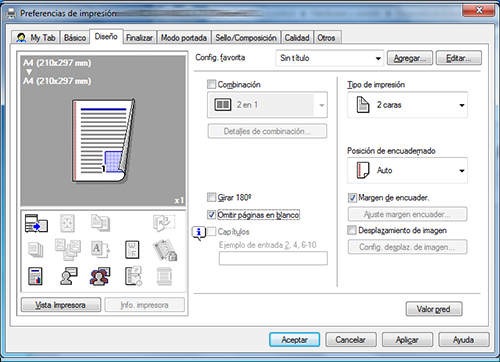The image size is (500, 362).
Task: Switch to Sello/Composición tab
Action: coord(246,38)
